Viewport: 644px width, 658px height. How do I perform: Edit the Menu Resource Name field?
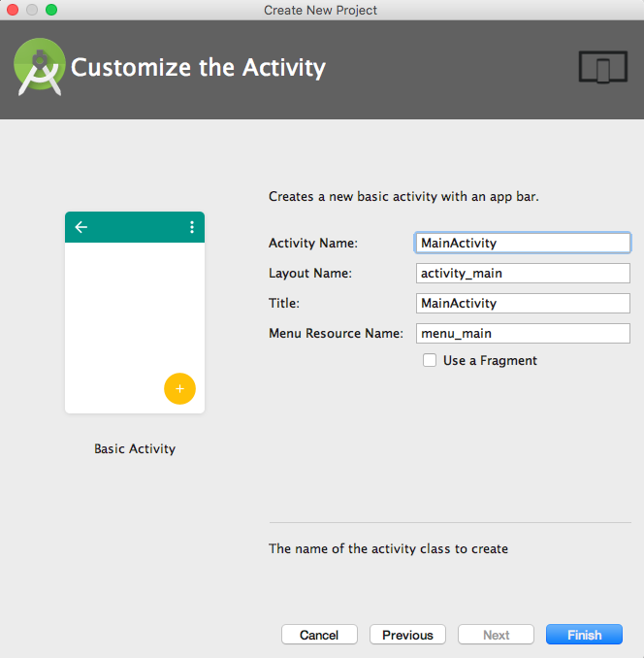[523, 333]
